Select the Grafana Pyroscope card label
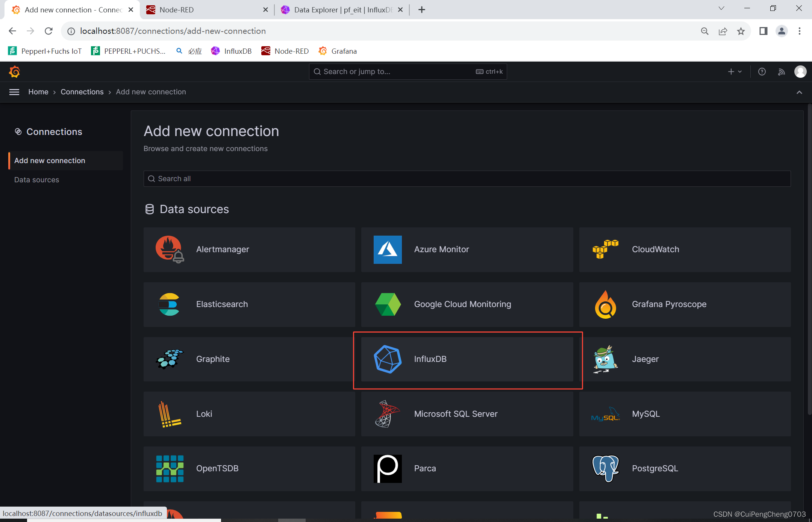Viewport: 812px width, 522px height. point(669,304)
